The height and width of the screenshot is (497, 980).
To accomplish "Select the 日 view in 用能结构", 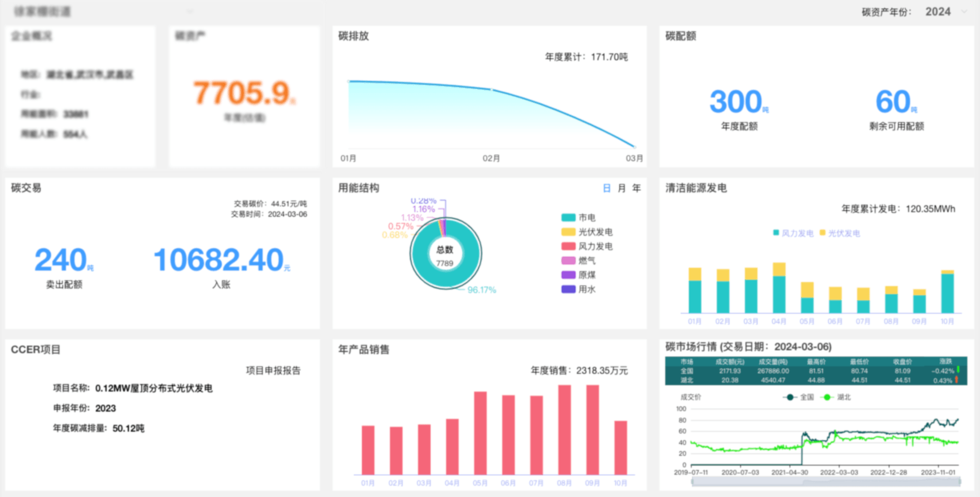I will point(607,188).
